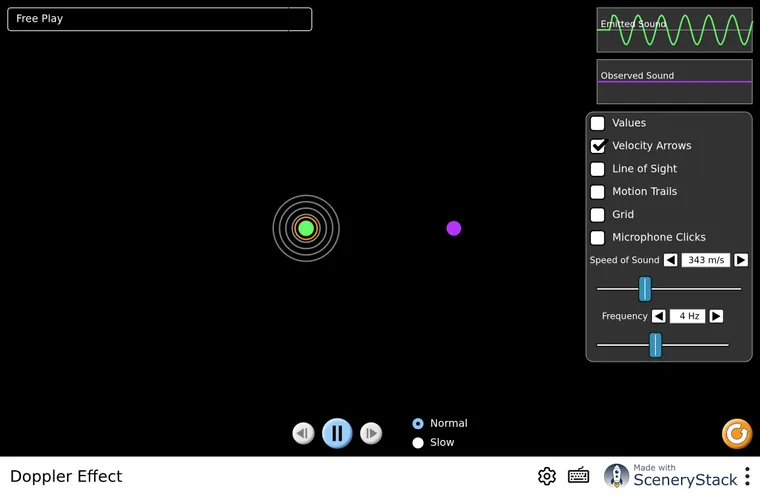
Task: Click the 4 Hz value field
Action: pos(687,316)
